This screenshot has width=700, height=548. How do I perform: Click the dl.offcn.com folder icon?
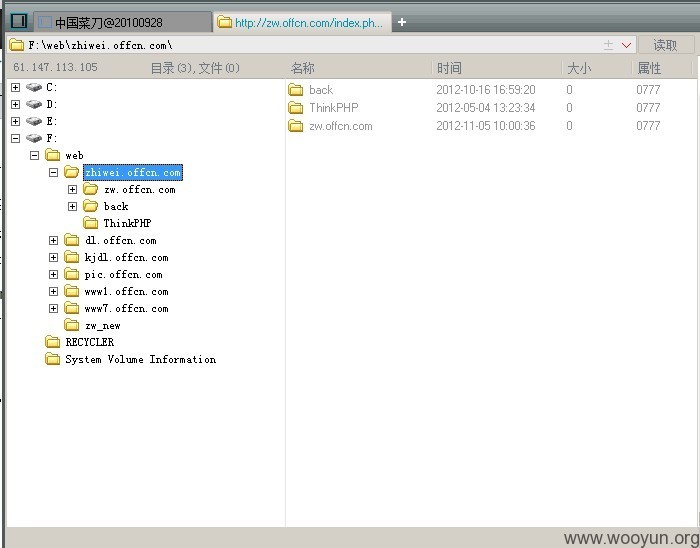click(x=71, y=241)
